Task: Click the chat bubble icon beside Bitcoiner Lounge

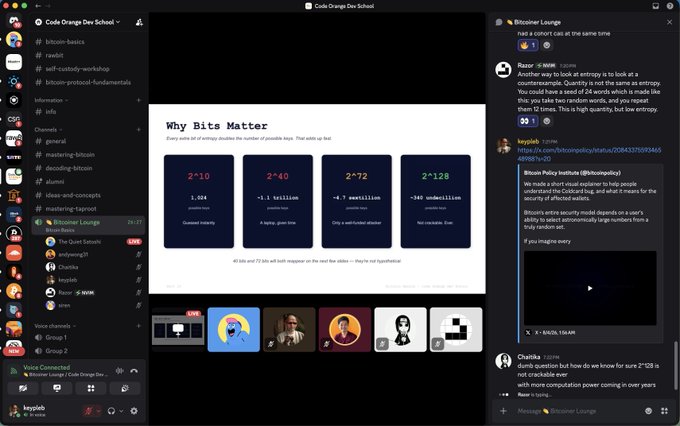Action: tap(499, 22)
